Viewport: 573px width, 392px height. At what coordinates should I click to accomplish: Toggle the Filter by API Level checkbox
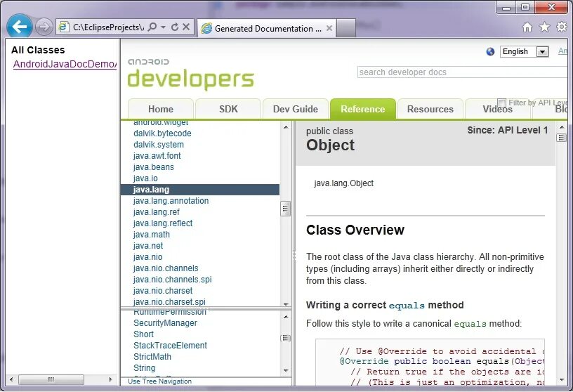pos(502,103)
